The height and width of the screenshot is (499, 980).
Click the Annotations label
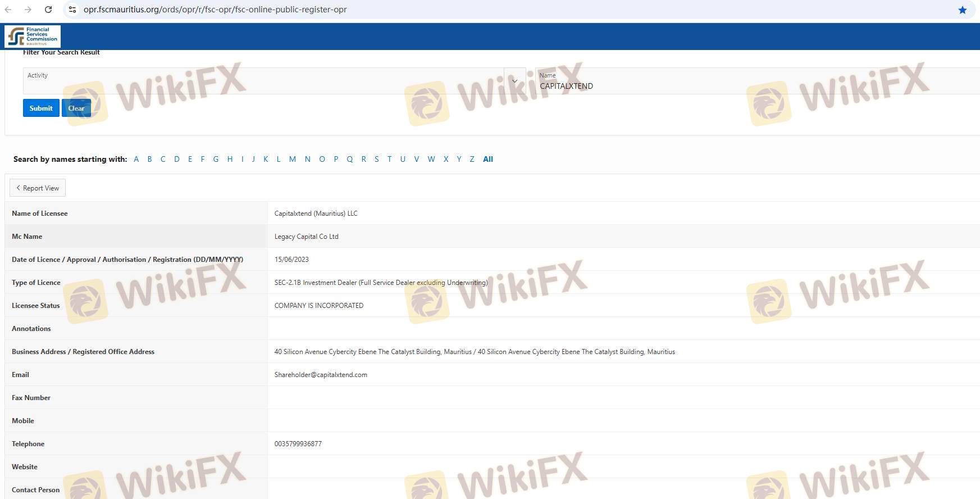pyautogui.click(x=31, y=329)
